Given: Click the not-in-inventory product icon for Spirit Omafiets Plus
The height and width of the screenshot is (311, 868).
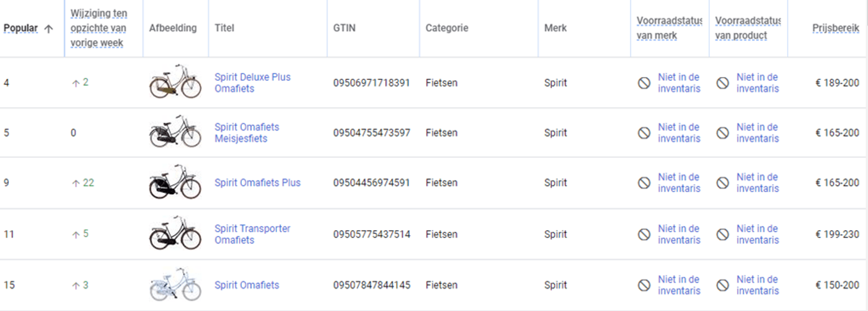Looking at the screenshot, I should click(723, 183).
